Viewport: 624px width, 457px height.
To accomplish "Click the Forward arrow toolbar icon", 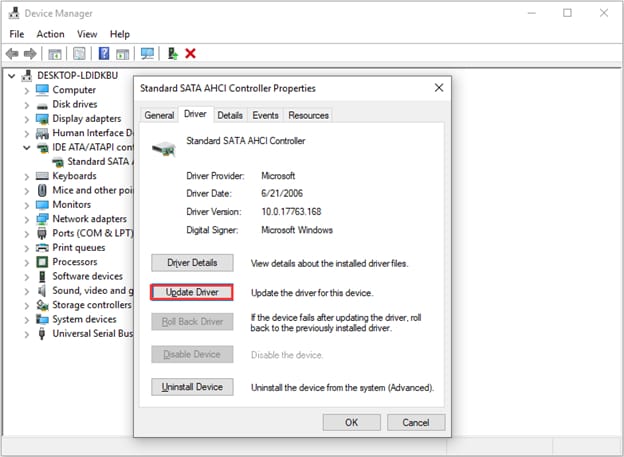I will coord(30,53).
